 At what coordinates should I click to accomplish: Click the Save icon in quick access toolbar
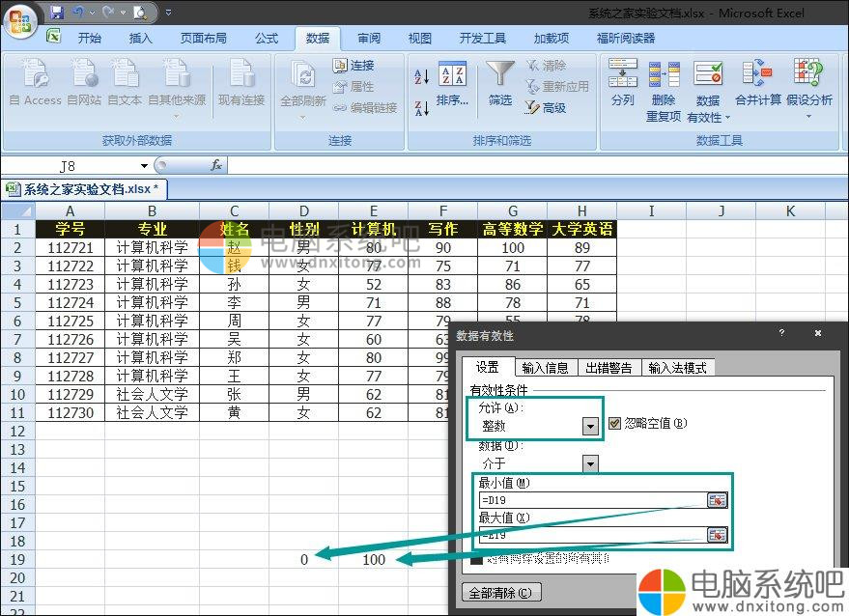click(57, 13)
